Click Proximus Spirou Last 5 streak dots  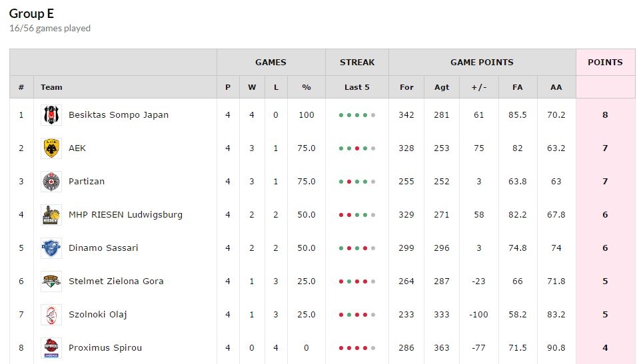click(357, 348)
